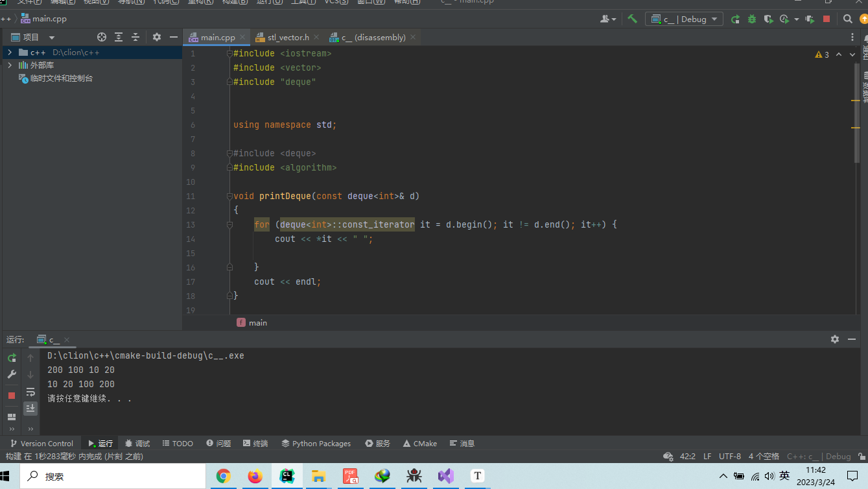
Task: Click the main function breadcrumb
Action: click(252, 322)
